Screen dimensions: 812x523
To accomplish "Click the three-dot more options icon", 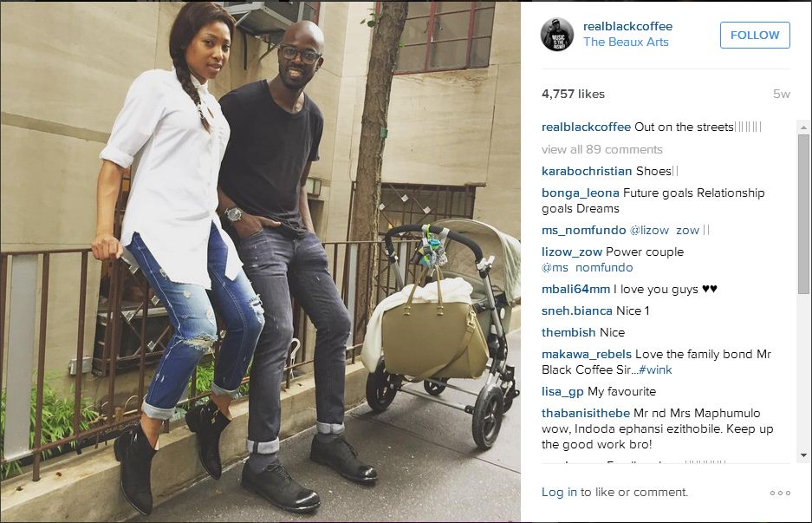I will 780,493.
